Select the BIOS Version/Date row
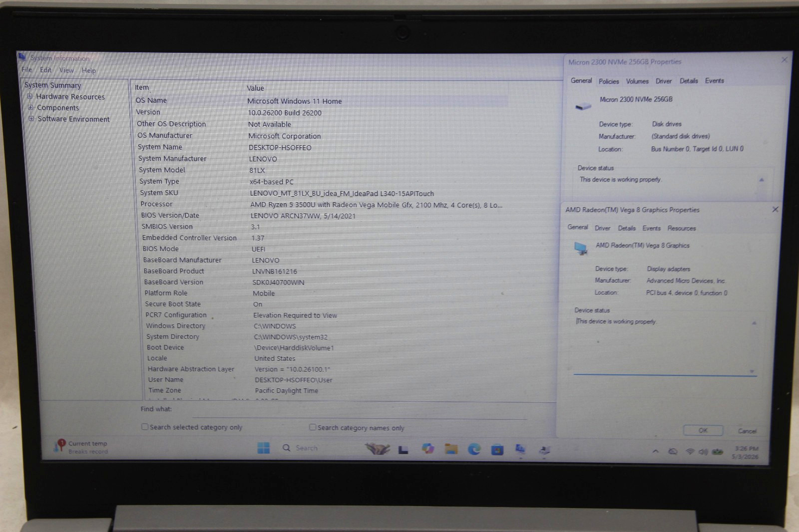This screenshot has width=799, height=532. pyautogui.click(x=322, y=216)
